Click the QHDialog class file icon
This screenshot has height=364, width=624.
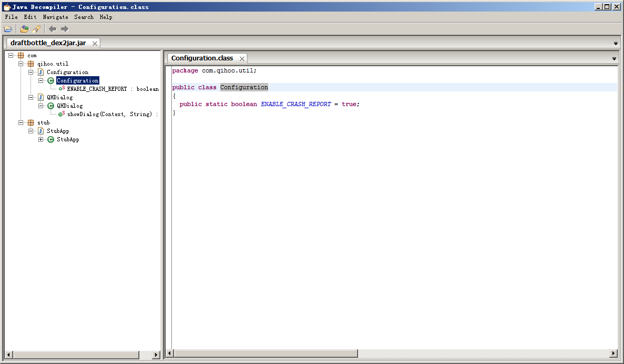[40, 97]
